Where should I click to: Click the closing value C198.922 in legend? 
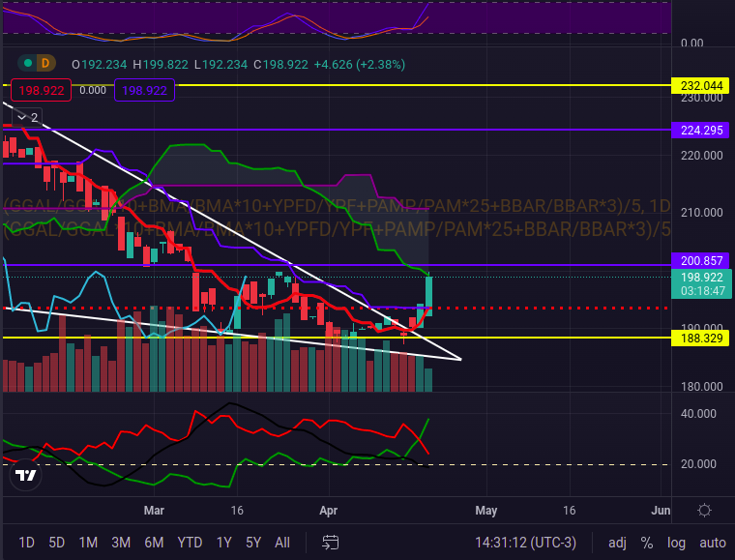click(280, 64)
